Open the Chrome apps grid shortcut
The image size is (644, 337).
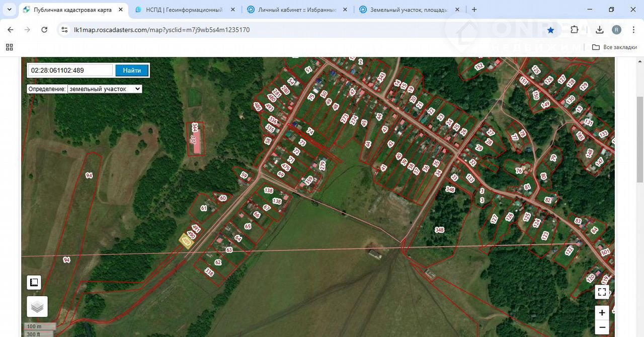coord(9,47)
